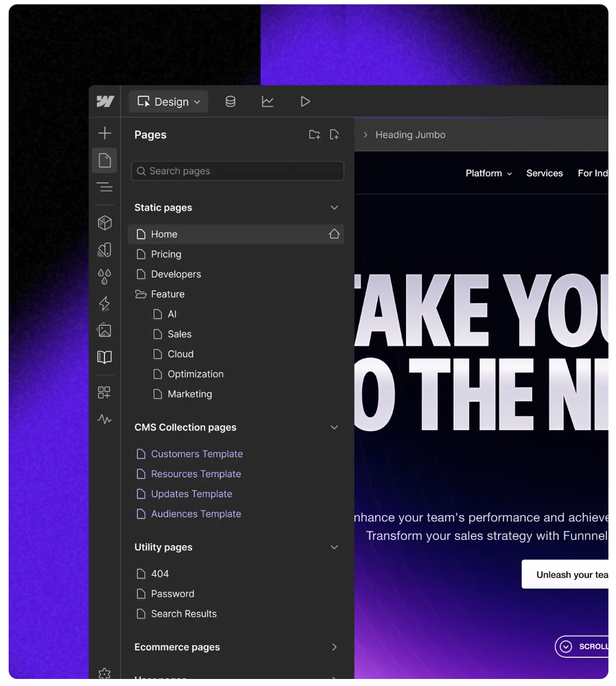Open the Components panel
Screen dimensions: 616x686
click(104, 222)
